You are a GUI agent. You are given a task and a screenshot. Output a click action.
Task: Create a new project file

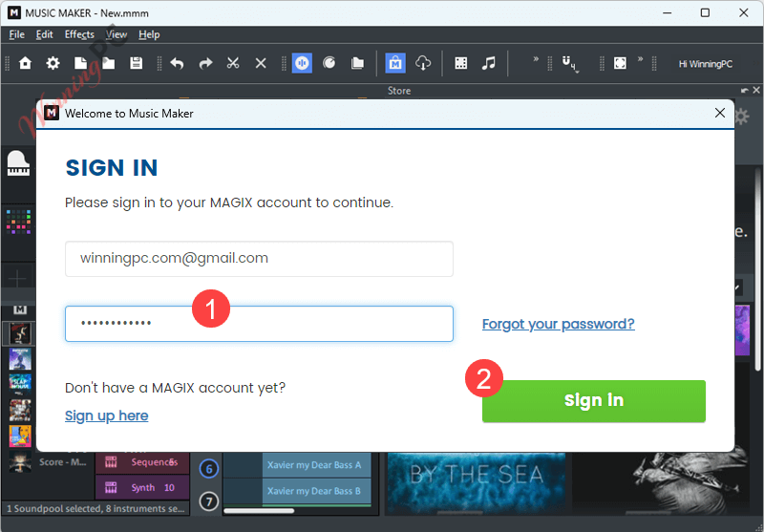80,63
